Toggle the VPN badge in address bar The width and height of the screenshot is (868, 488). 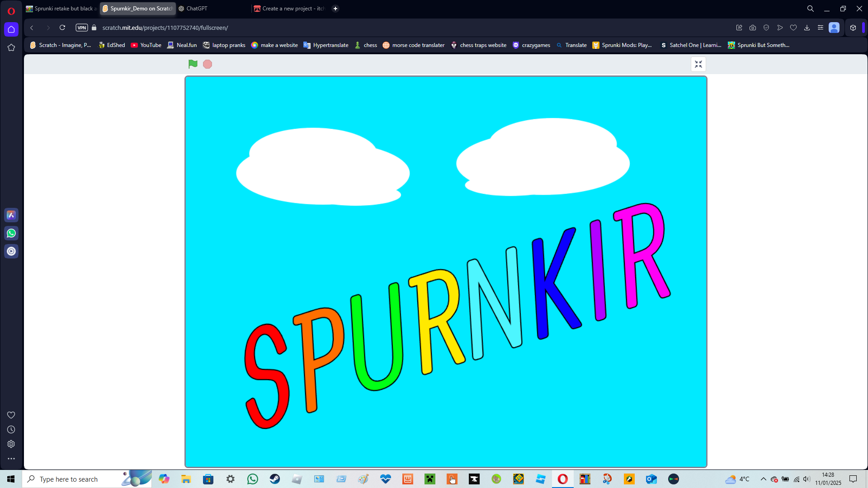point(82,28)
